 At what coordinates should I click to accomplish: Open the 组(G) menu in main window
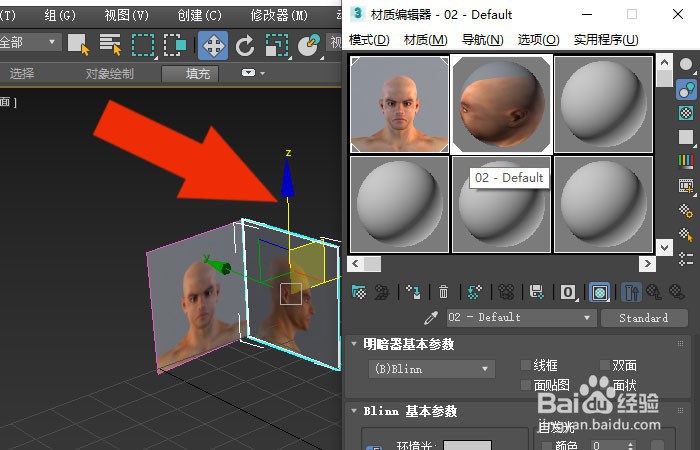[x=60, y=16]
